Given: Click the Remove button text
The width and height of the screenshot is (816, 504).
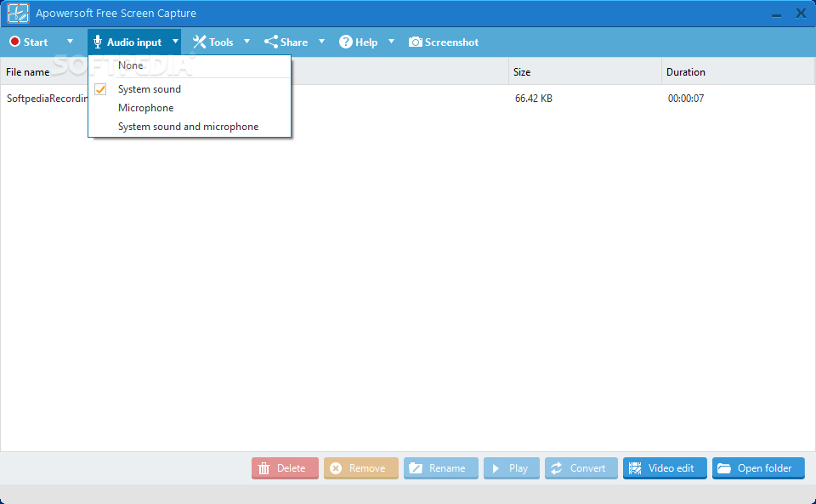Looking at the screenshot, I should pyautogui.click(x=367, y=468).
